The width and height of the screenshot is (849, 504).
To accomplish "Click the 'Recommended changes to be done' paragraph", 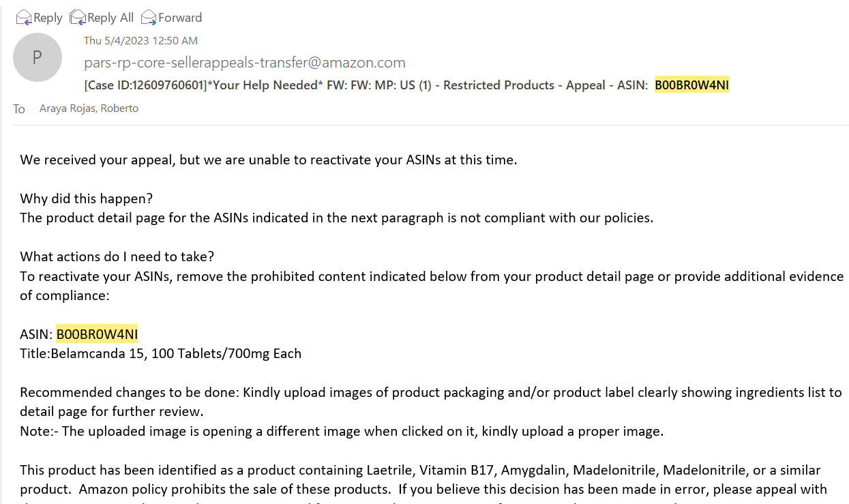I will pyautogui.click(x=431, y=402).
